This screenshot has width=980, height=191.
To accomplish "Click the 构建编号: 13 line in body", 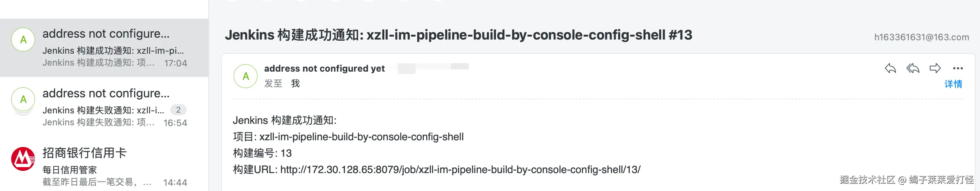I will pos(262,153).
